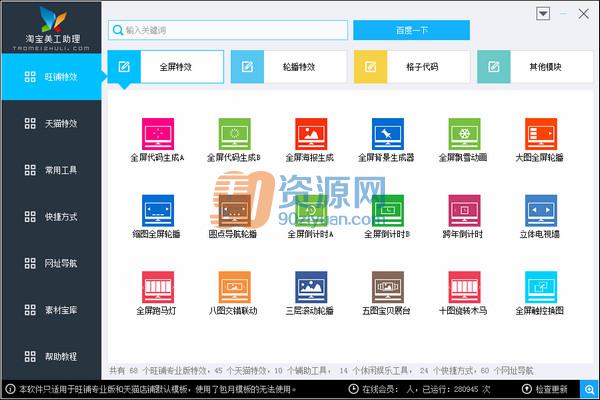Focus the 输入关键词 search field

228,30
